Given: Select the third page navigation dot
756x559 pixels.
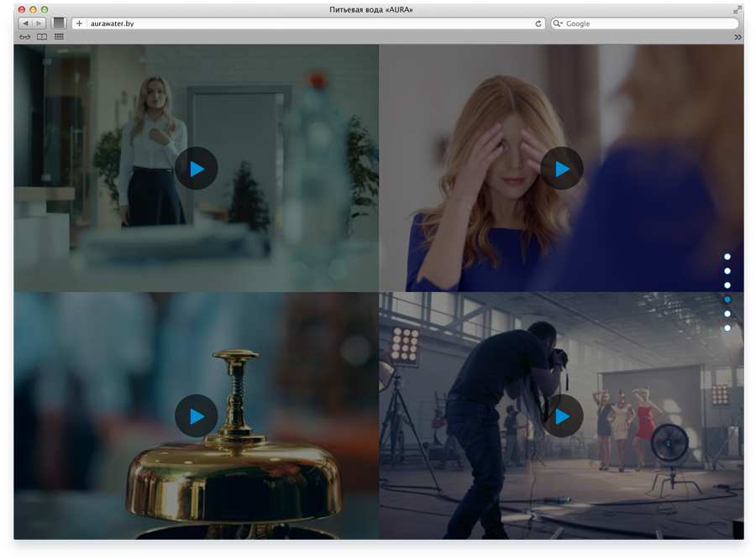Looking at the screenshot, I should (x=727, y=285).
